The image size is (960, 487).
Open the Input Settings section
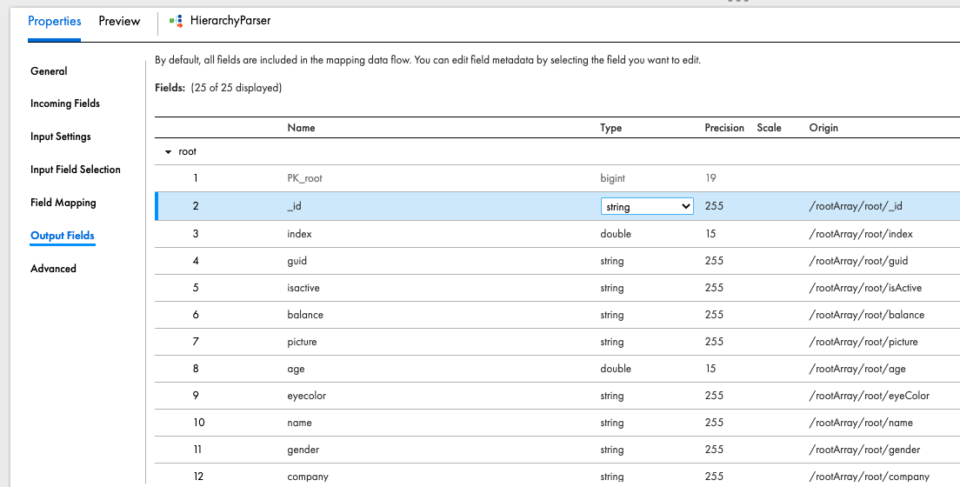point(61,137)
